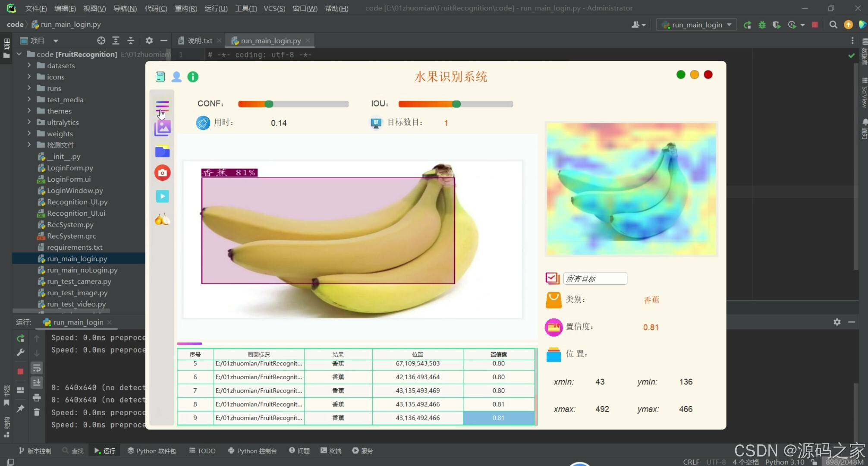868x466 pixels.
Task: Click the fruit pear icon in sidebar
Action: coord(162,220)
